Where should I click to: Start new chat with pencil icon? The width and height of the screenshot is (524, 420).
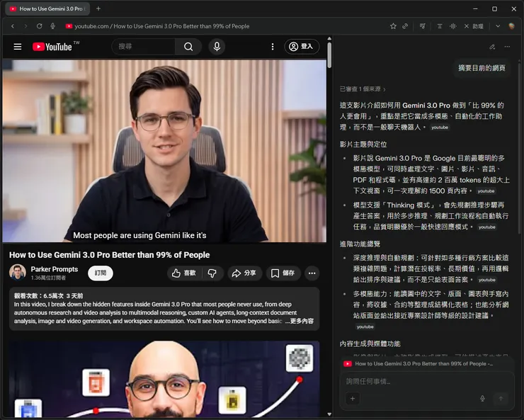pos(492,47)
